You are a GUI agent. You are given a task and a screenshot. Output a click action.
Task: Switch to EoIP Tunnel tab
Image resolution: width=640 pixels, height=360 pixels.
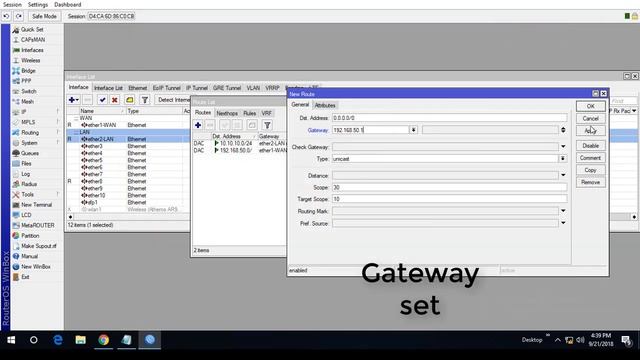pos(166,88)
